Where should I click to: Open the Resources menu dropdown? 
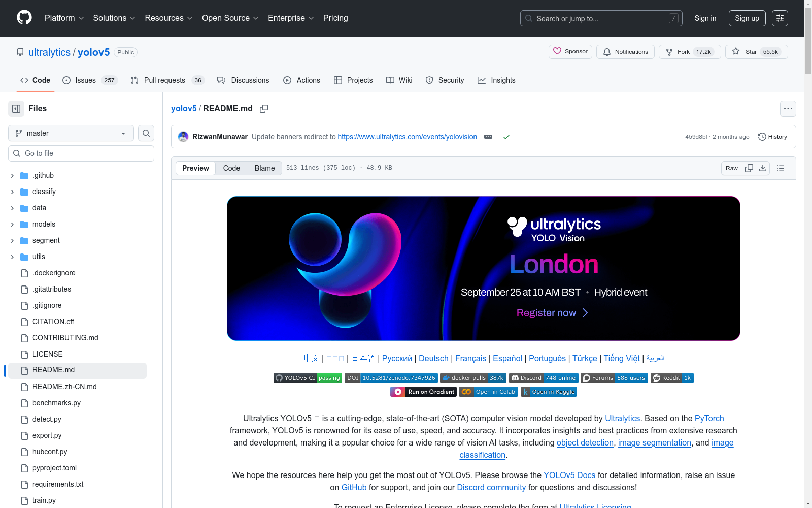[x=168, y=18]
